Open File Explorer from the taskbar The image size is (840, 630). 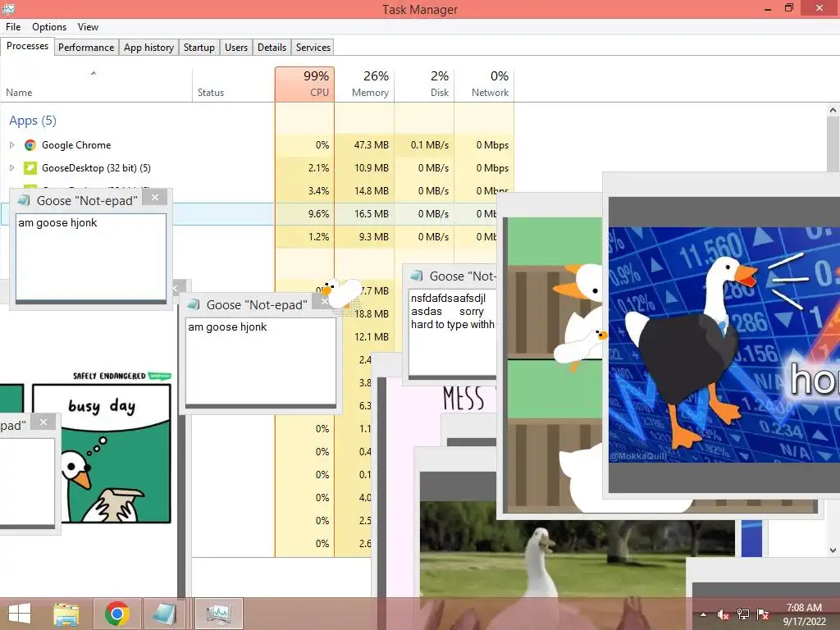pyautogui.click(x=66, y=614)
